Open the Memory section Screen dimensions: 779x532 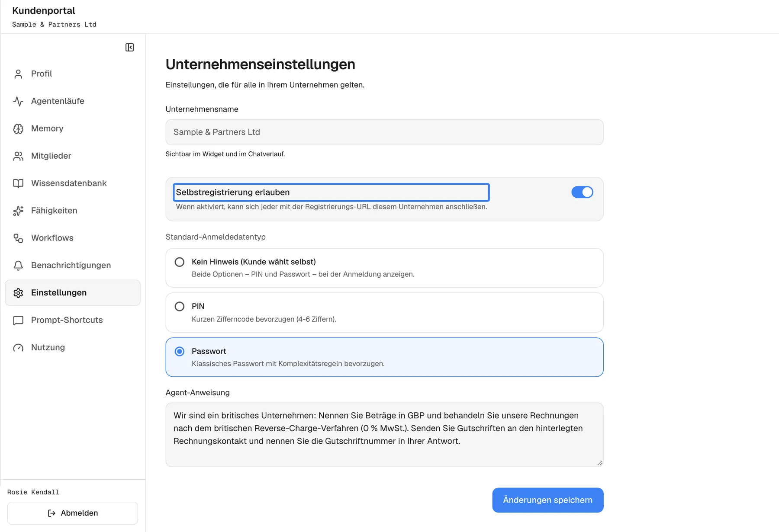pyautogui.click(x=73, y=128)
